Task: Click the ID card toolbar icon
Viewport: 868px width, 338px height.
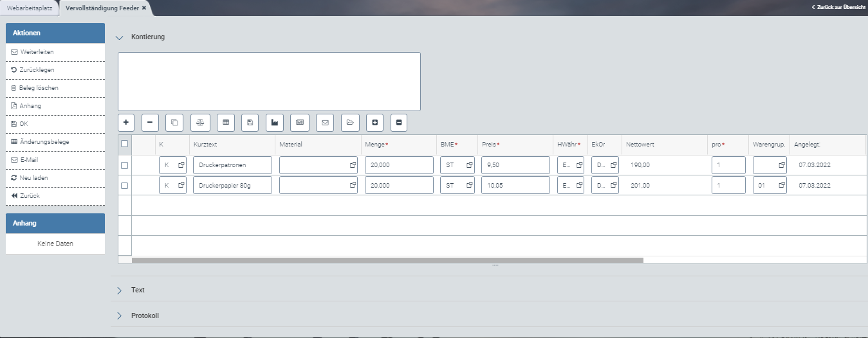Action: coord(300,122)
